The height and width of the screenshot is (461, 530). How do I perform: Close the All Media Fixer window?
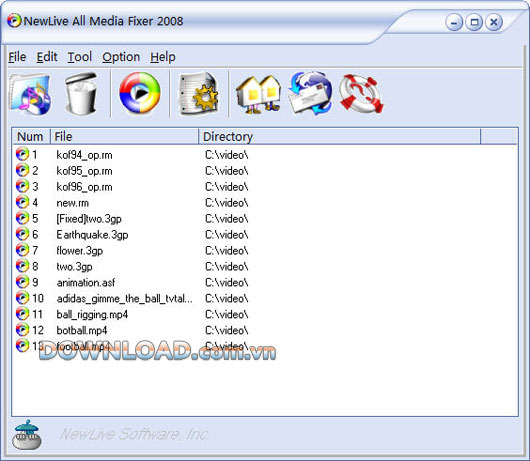493,23
